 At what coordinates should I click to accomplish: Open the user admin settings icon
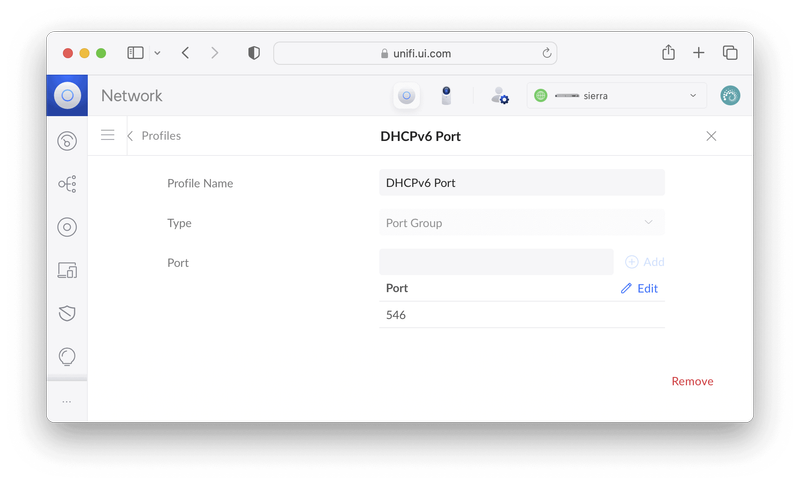tap(499, 96)
